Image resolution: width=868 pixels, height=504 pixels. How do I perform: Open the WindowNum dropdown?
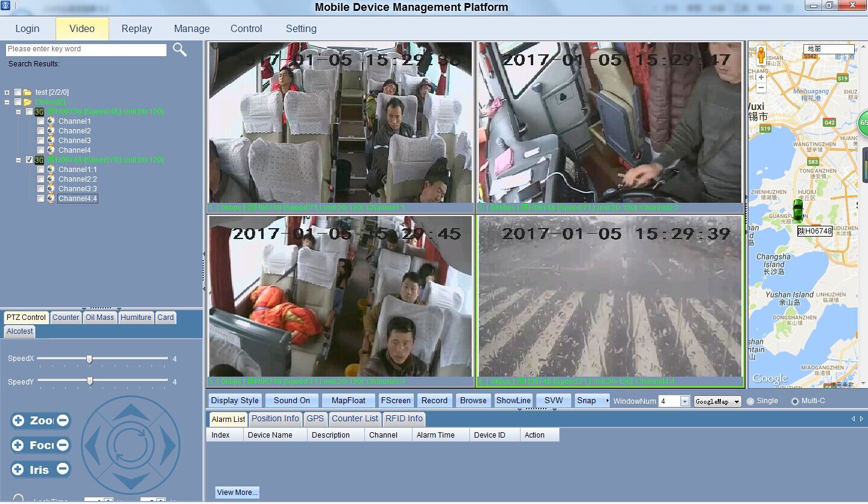coord(685,401)
